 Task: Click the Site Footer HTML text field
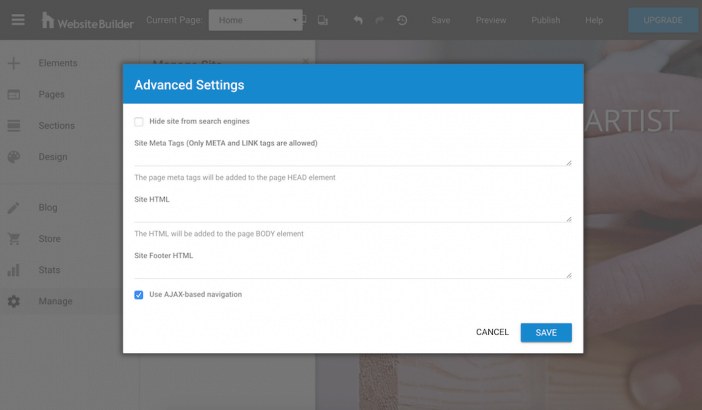(353, 271)
